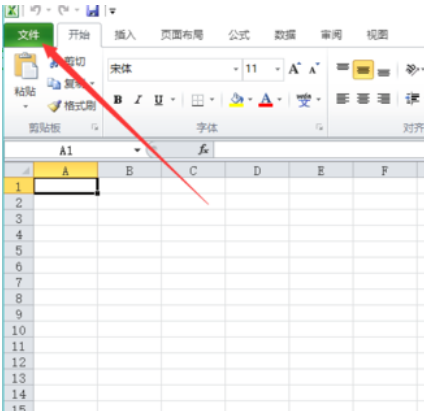Click the Orientation text-angle icon
The height and width of the screenshot is (411, 424).
point(412,69)
